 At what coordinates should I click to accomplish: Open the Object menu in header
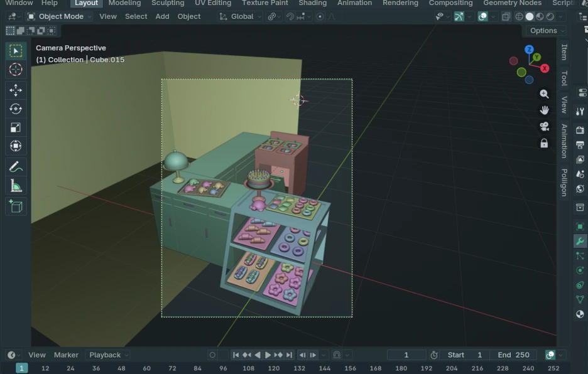pyautogui.click(x=189, y=16)
